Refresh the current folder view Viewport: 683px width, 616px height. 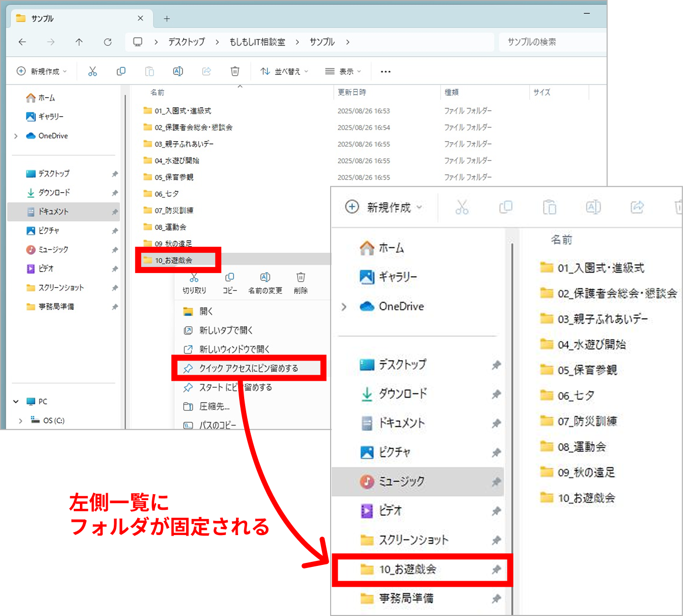point(108,42)
